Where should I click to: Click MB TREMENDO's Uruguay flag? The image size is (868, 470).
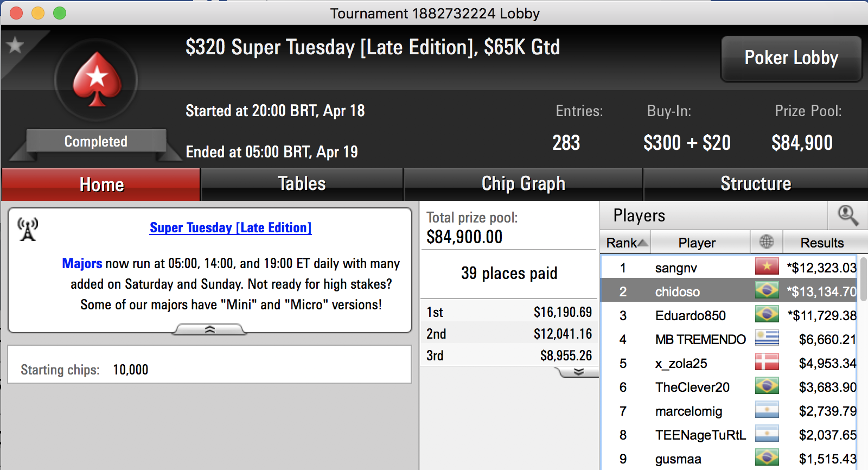(767, 339)
